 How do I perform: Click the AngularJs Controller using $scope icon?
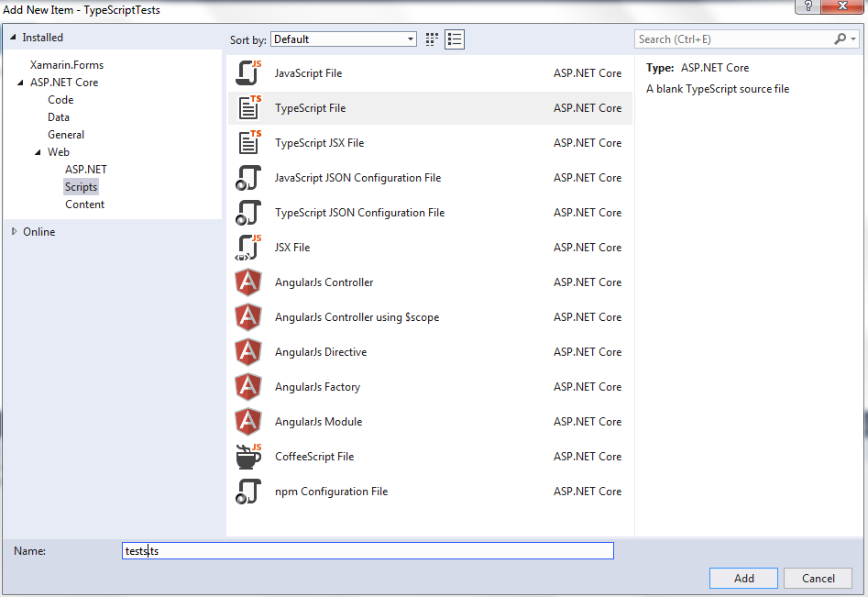tap(248, 317)
